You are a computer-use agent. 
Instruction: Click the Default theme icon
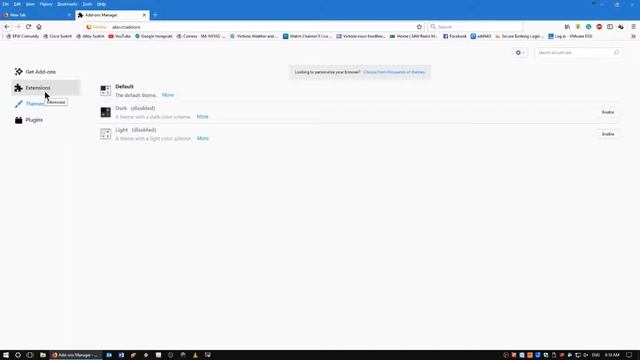click(106, 90)
